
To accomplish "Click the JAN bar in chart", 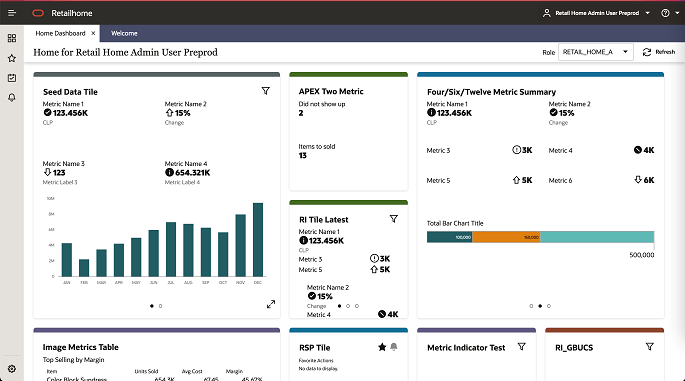I will 67,260.
